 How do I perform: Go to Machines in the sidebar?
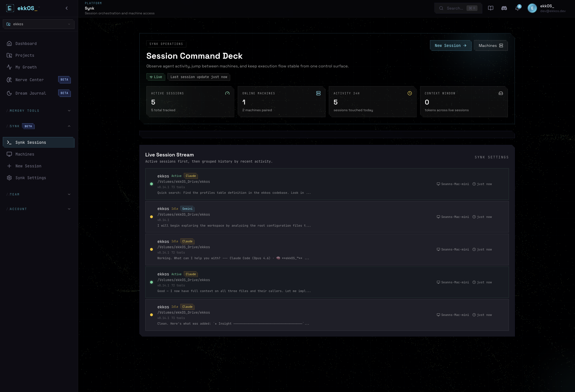coord(25,154)
